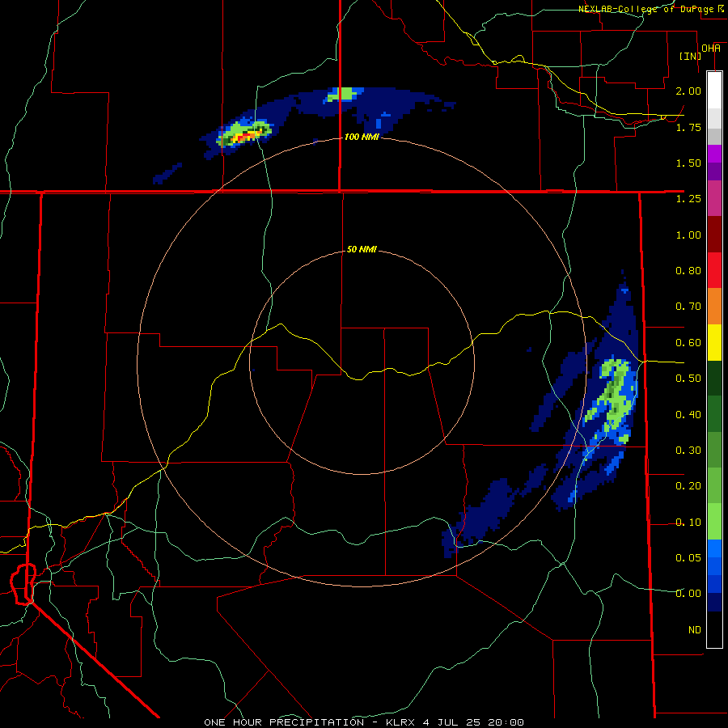The width and height of the screenshot is (728, 728).
Task: Select the 0.60 legend value
Action: tap(688, 343)
